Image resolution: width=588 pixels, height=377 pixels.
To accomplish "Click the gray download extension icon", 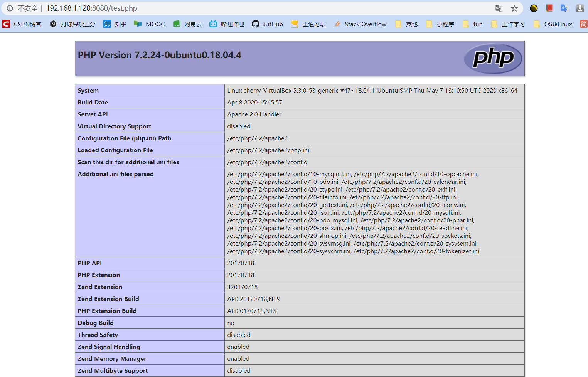I will coord(580,8).
